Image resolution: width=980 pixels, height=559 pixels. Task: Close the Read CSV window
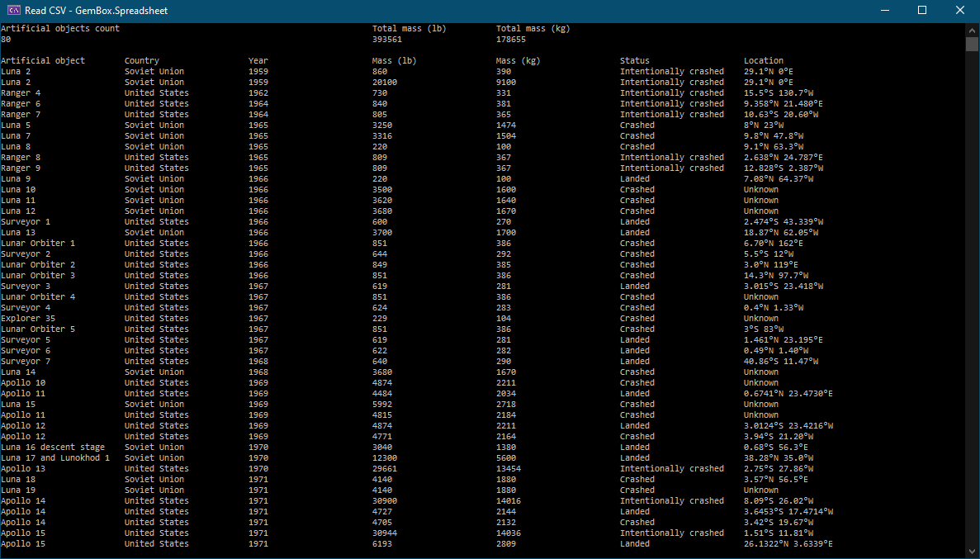tap(959, 10)
